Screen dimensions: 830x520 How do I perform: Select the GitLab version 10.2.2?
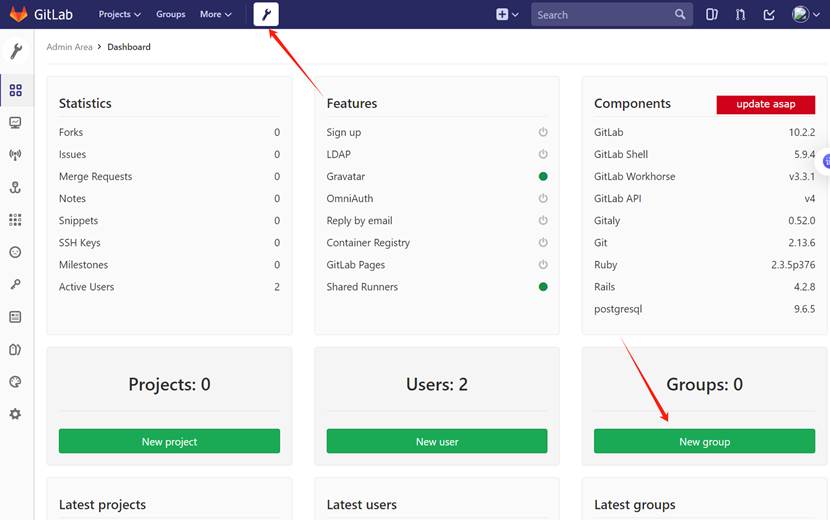[802, 132]
